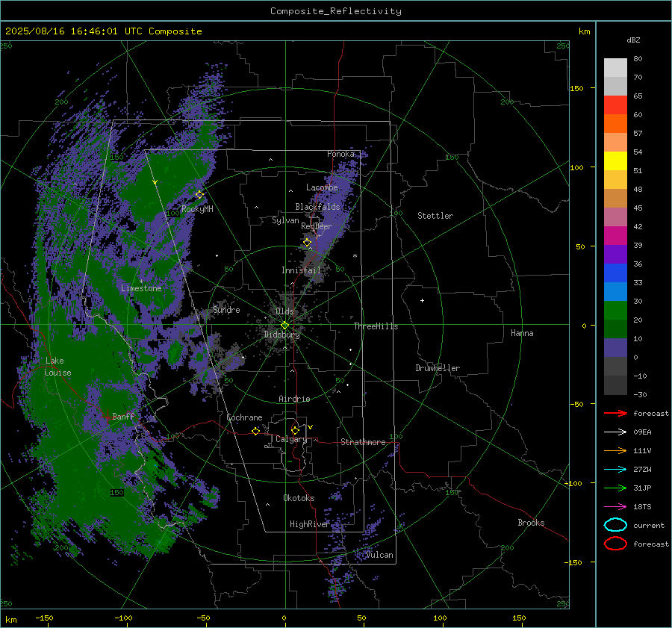672x628 pixels.
Task: Click the Okotoks town label
Action: [299, 498]
